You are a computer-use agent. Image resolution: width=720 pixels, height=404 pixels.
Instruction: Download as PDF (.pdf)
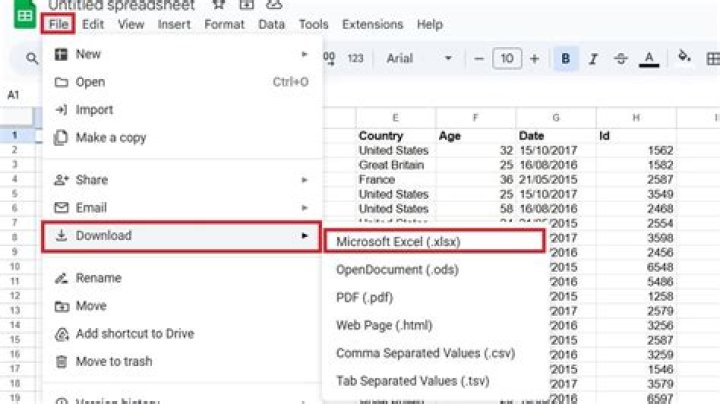pos(435,298)
